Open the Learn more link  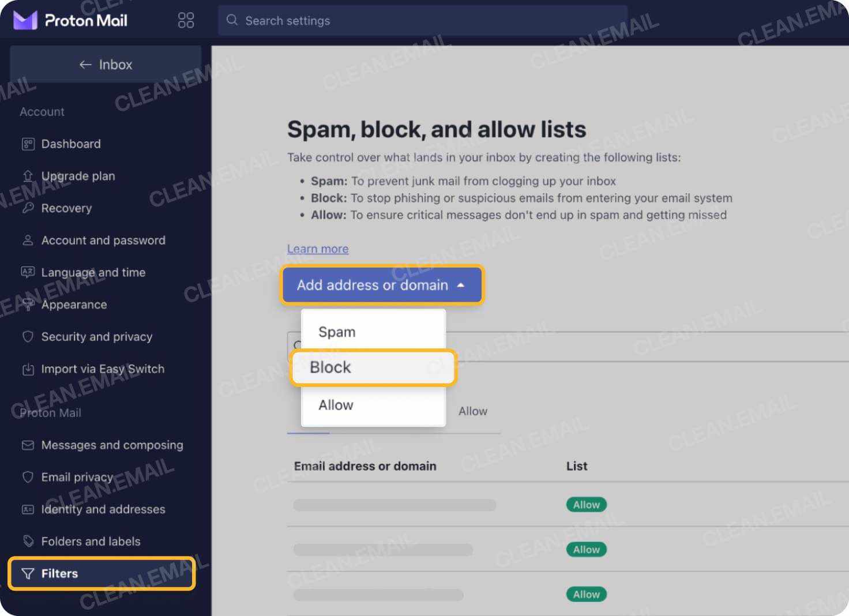click(x=318, y=249)
